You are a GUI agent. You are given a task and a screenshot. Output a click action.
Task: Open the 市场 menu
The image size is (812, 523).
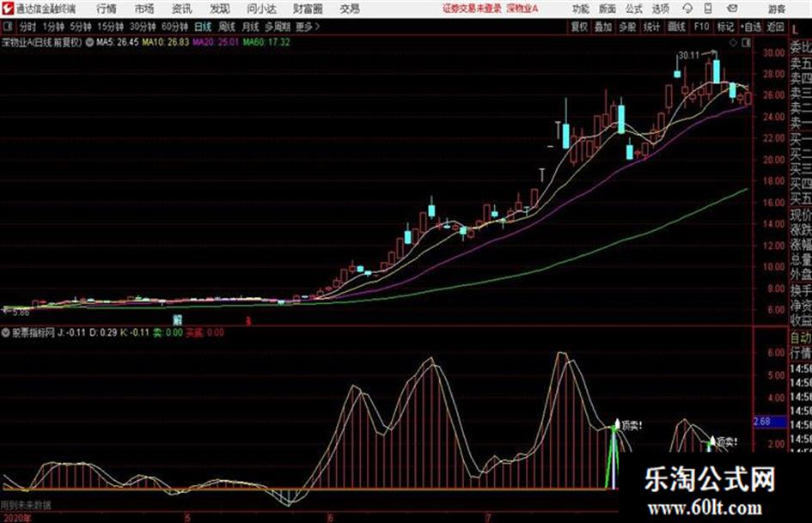pyautogui.click(x=144, y=9)
